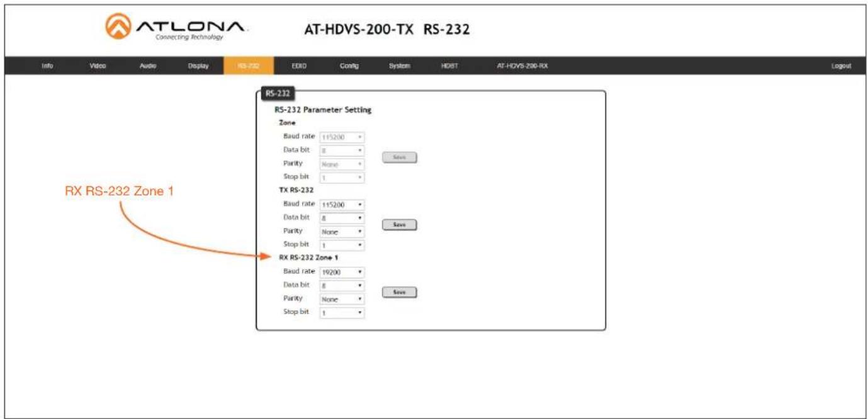Image resolution: width=868 pixels, height=419 pixels.
Task: Click the RS-232 panel header tag
Action: 278,93
